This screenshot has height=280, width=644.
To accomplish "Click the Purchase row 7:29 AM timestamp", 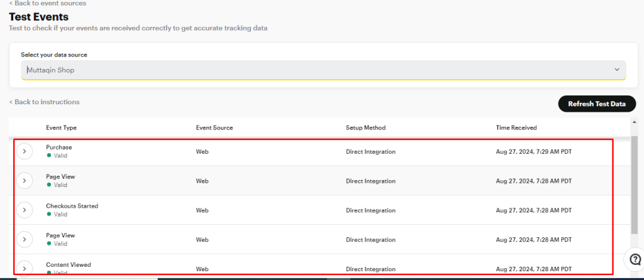I will (x=533, y=152).
